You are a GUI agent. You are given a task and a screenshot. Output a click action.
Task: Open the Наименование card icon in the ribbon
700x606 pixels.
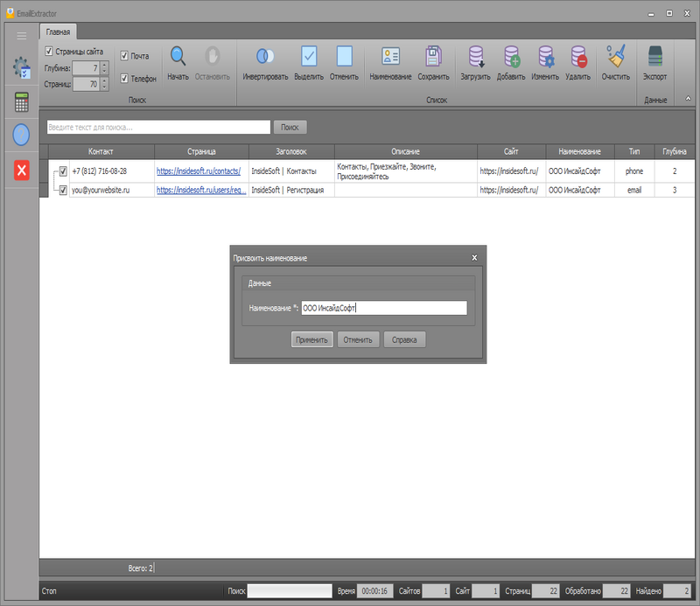pyautogui.click(x=390, y=57)
